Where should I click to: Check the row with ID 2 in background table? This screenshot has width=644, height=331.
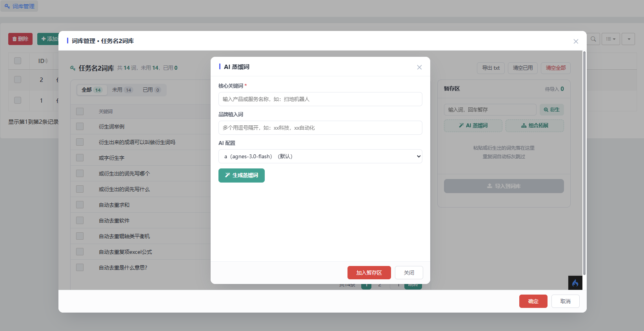point(18,80)
